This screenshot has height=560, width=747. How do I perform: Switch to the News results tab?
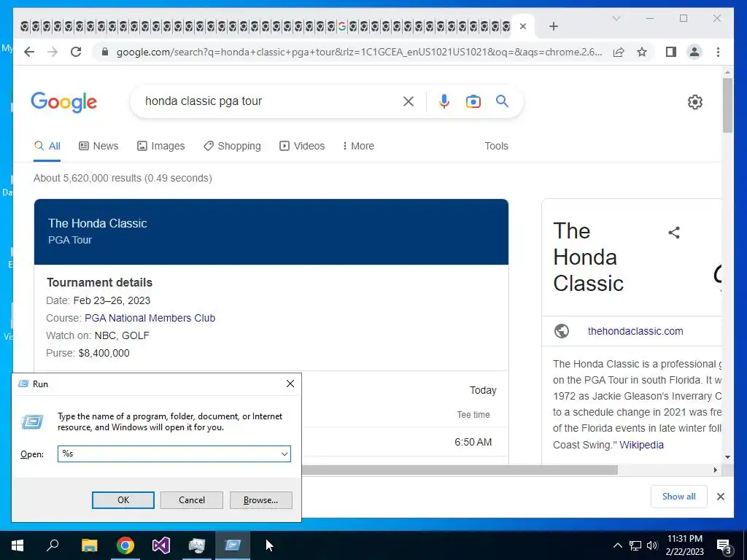click(98, 146)
